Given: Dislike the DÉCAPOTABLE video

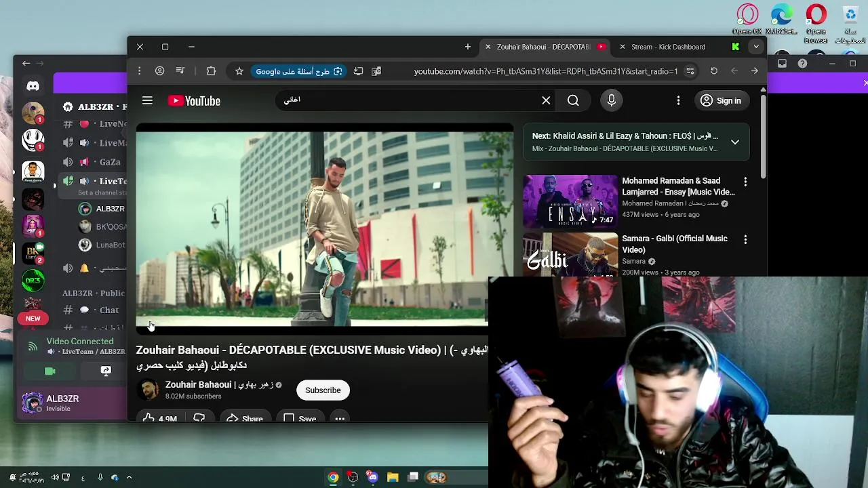Looking at the screenshot, I should [x=199, y=418].
